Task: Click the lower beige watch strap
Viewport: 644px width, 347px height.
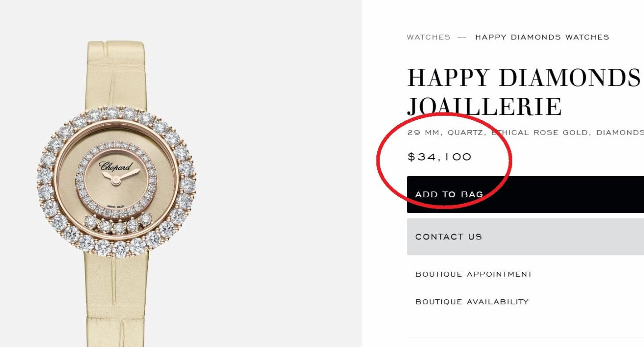Action: (116, 299)
